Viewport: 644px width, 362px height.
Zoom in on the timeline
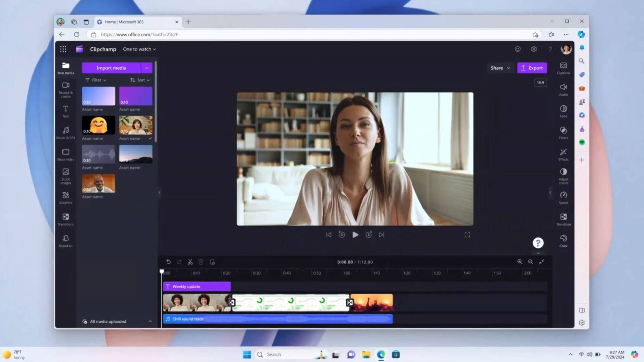coord(520,262)
